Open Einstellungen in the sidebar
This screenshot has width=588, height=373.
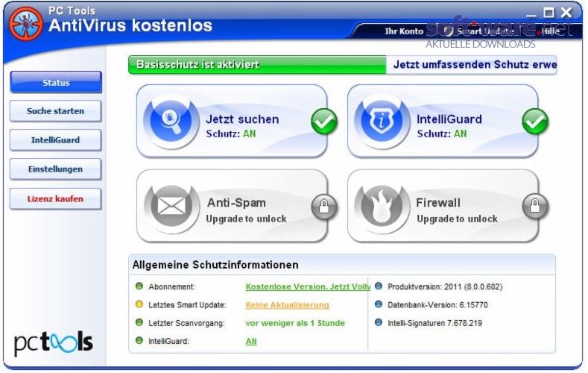pos(55,169)
